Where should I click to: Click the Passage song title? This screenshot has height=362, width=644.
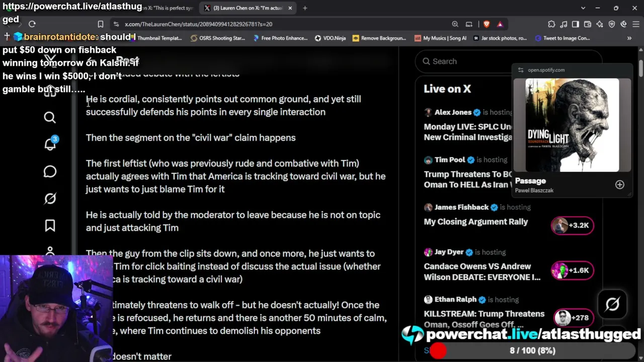(530, 181)
